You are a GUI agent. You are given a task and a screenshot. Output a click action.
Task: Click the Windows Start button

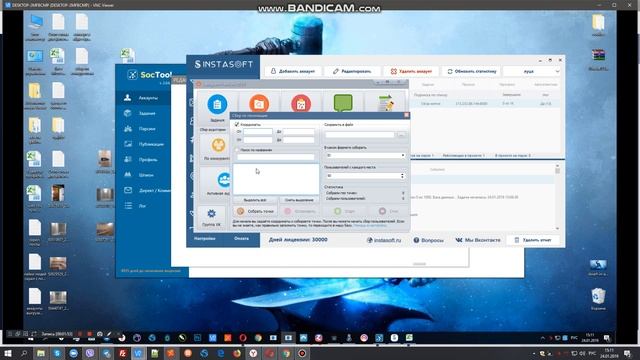(x=7, y=353)
